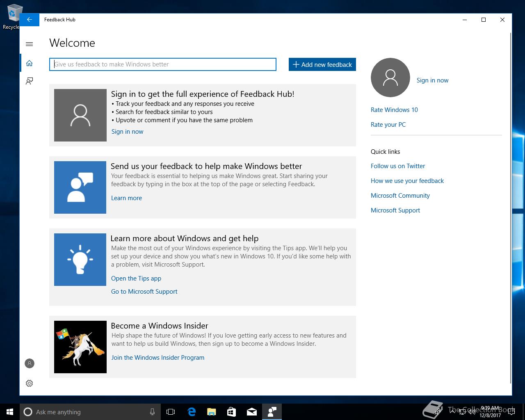Click 'Learn more about Windows and get help' heading
Image resolution: width=525 pixels, height=420 pixels.
coord(185,238)
